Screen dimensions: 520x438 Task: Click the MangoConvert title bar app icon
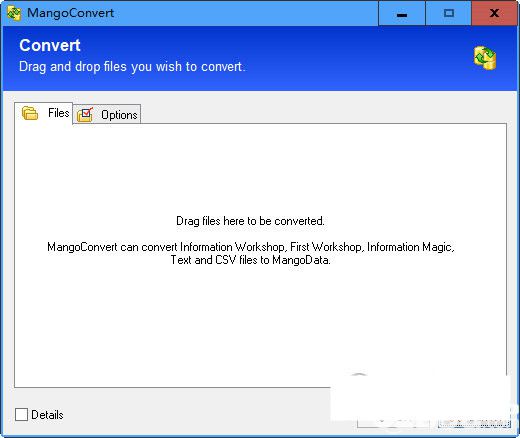pyautogui.click(x=14, y=13)
